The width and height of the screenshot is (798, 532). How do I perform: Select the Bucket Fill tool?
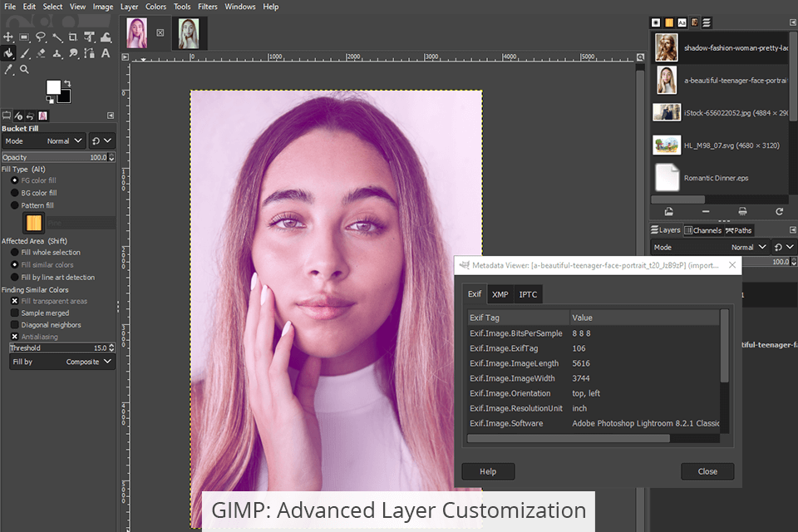click(x=8, y=53)
